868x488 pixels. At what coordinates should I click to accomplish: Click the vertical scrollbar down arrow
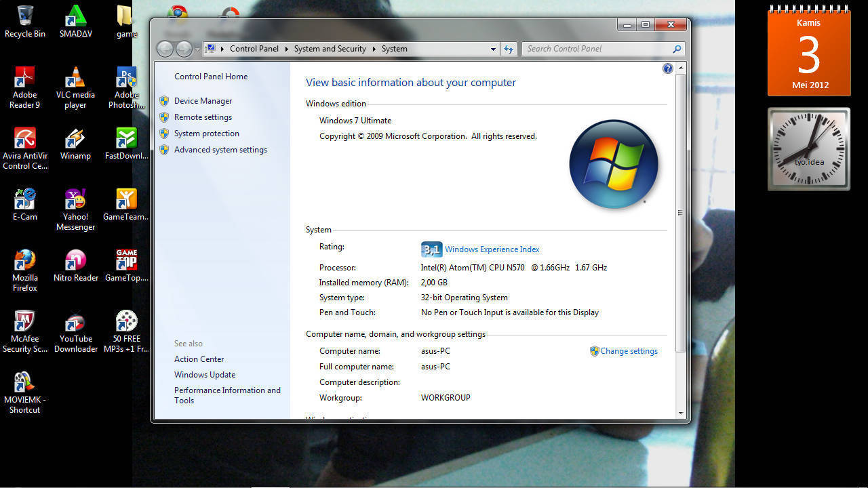click(681, 413)
